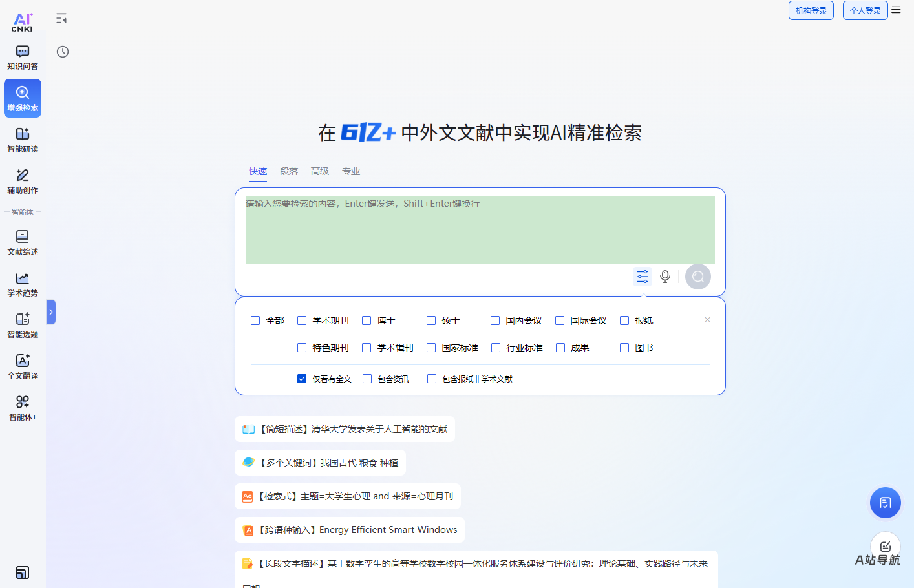The height and width of the screenshot is (588, 914).
Task: Choose example Energy Efficient Smart Windows
Action: (x=350, y=530)
